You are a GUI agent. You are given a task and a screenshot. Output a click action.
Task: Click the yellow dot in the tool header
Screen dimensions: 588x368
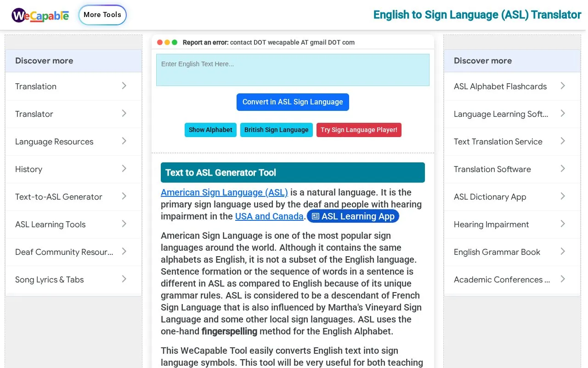pyautogui.click(x=167, y=42)
